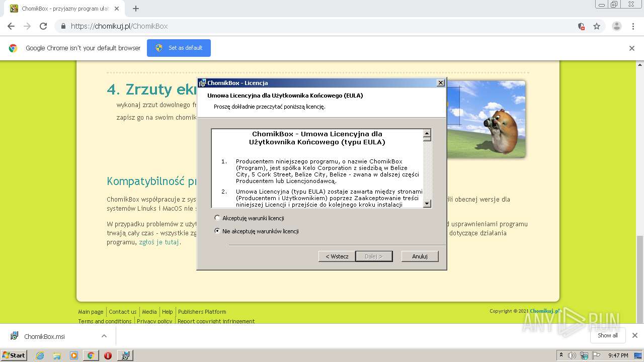The height and width of the screenshot is (362, 644).
Task: Click the license text scrollbar down arrow
Action: (427, 204)
